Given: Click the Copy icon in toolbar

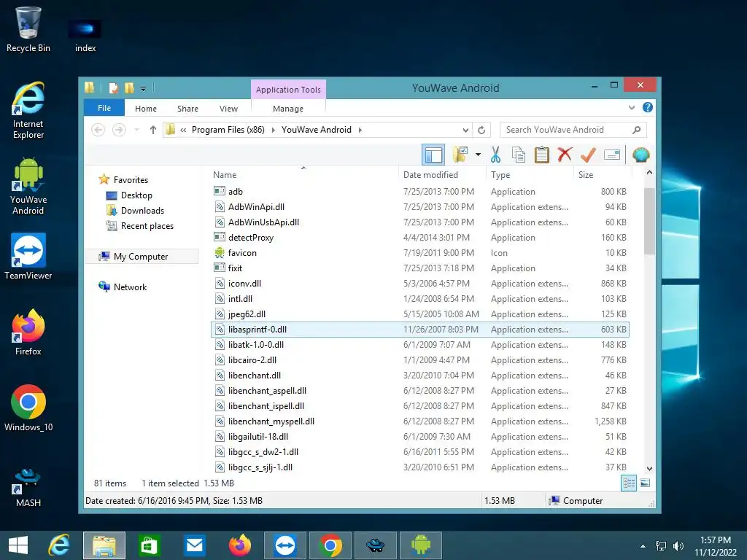Looking at the screenshot, I should (519, 155).
